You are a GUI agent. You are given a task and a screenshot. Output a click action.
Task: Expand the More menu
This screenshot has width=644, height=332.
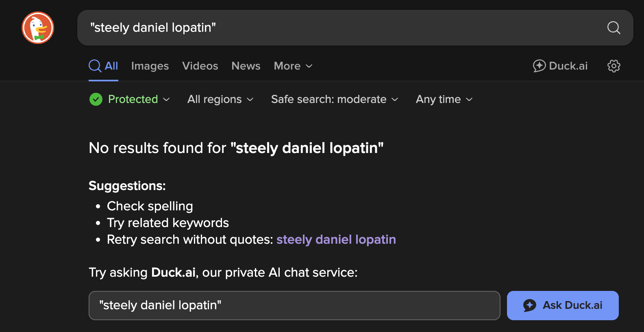click(x=293, y=66)
